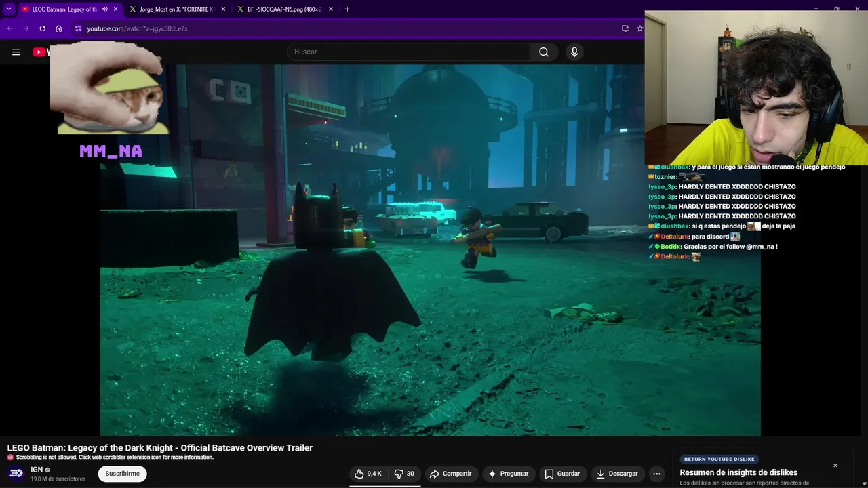Open the IGN channel name link

pyautogui.click(x=37, y=470)
